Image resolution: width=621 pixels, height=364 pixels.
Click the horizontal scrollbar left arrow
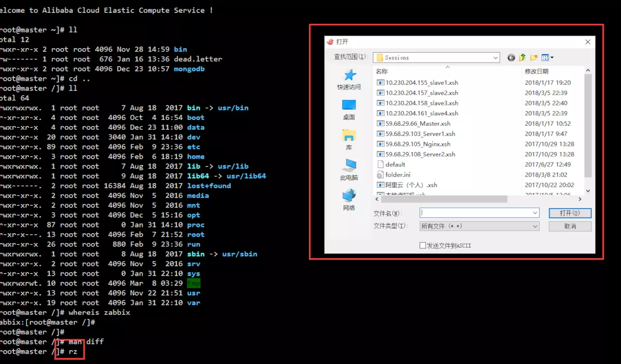(377, 199)
